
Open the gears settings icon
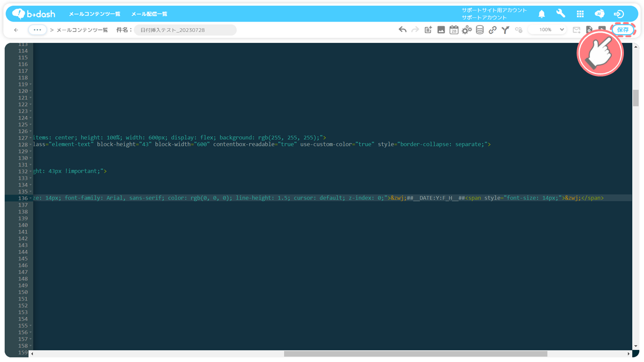coord(467,30)
